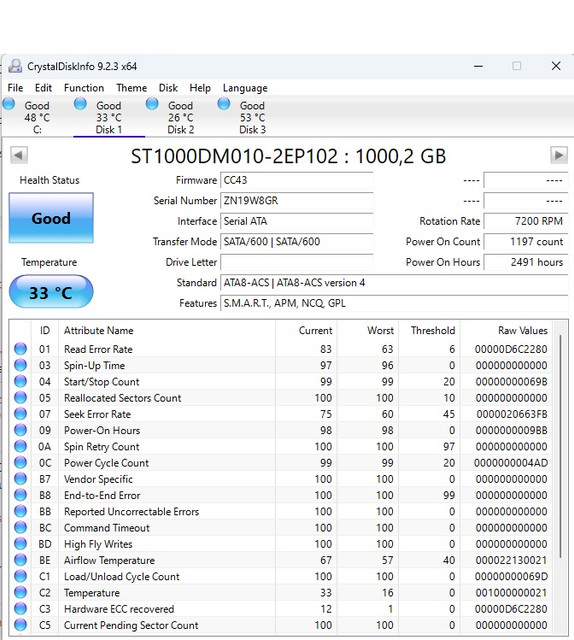Select the Disk 1 tab

[x=109, y=118]
